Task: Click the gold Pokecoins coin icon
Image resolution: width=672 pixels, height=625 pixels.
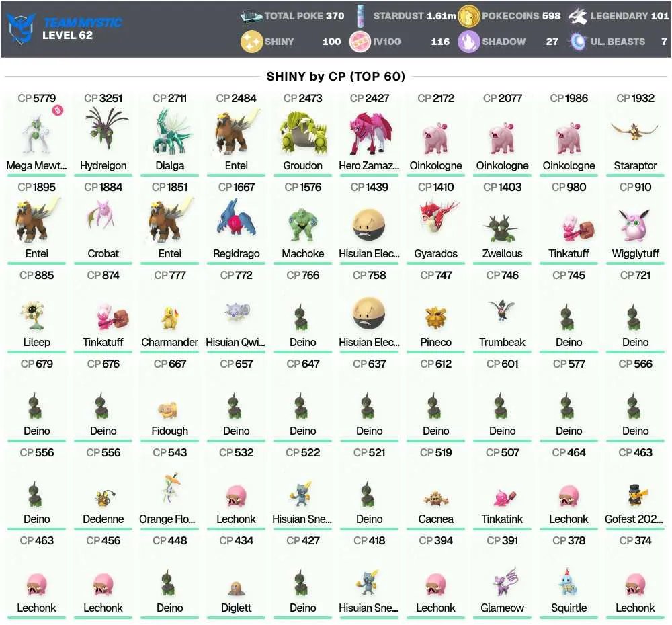Action: 468,16
